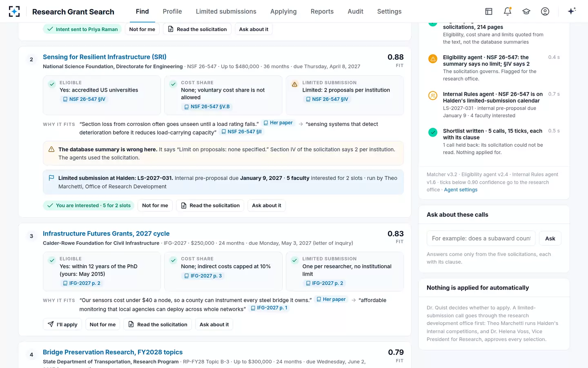The height and width of the screenshot is (368, 588).
Task: Click the Ask button beside question field
Action: [550, 238]
